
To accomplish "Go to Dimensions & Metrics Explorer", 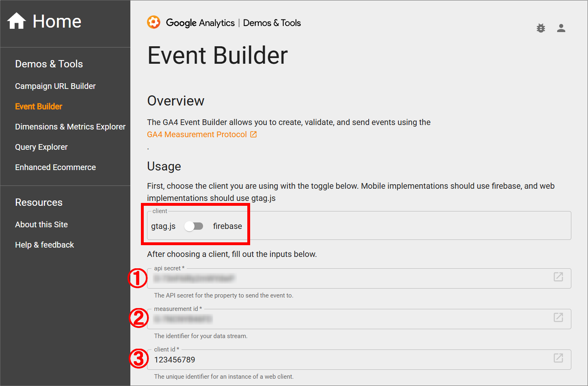I will [x=70, y=127].
